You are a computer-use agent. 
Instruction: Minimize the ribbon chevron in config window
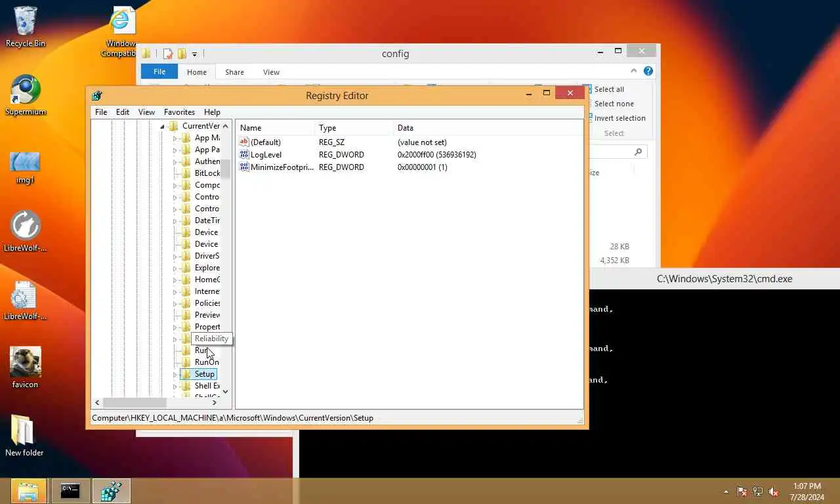point(634,71)
